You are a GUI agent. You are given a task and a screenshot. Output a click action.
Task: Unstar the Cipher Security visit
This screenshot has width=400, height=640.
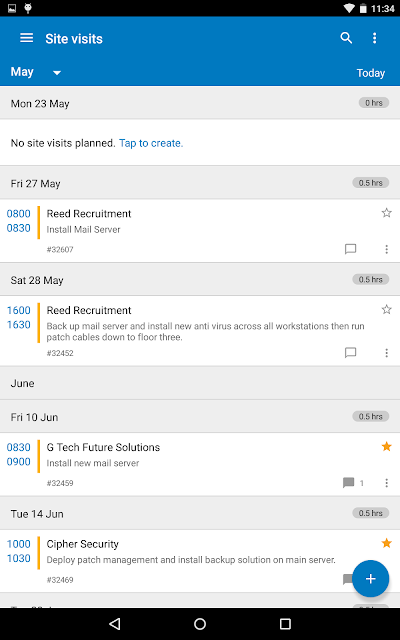coord(387,543)
